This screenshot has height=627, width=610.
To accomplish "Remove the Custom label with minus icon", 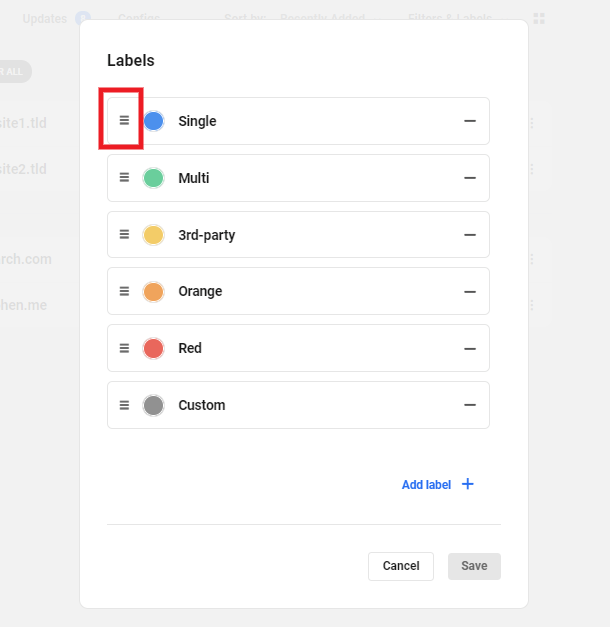I will pyautogui.click(x=470, y=405).
